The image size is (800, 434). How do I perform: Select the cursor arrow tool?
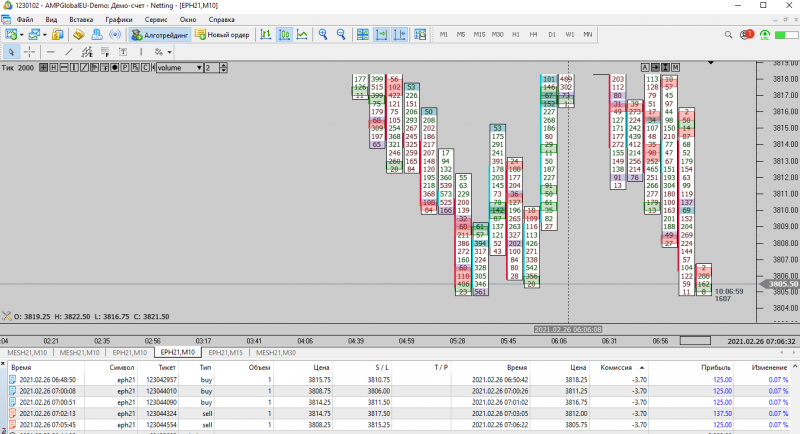coord(11,52)
